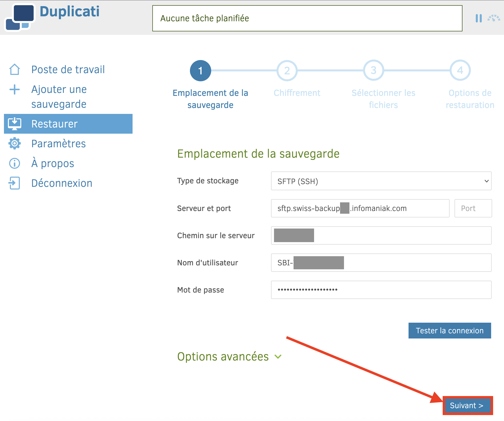Select Restaurer in the sidebar
Screen dimensions: 504x421
point(68,124)
